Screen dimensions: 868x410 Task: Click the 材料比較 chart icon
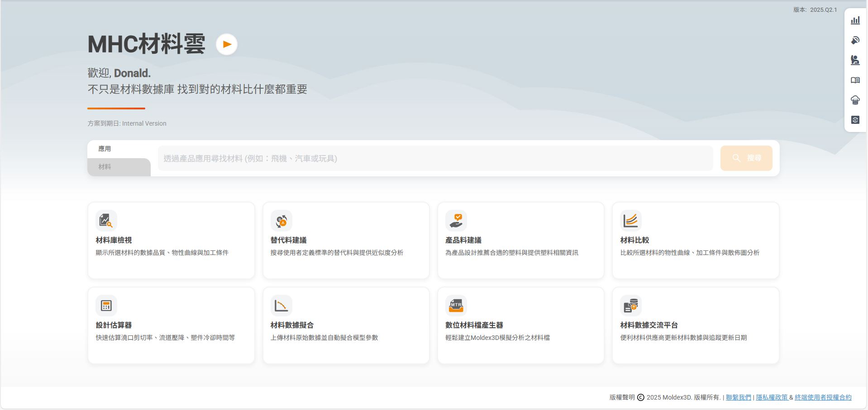click(x=631, y=221)
